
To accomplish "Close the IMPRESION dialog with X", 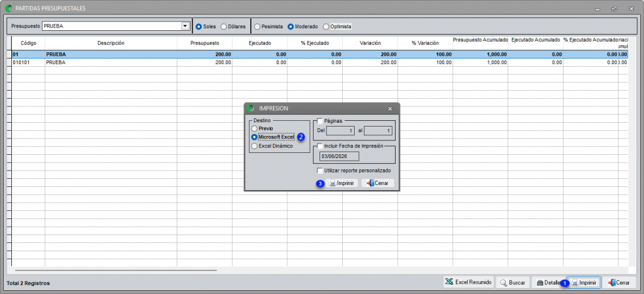I will (x=390, y=108).
